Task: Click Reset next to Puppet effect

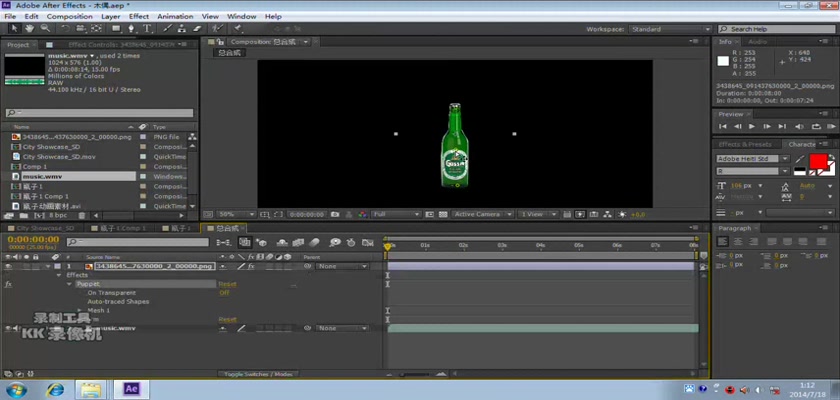Action: point(227,284)
